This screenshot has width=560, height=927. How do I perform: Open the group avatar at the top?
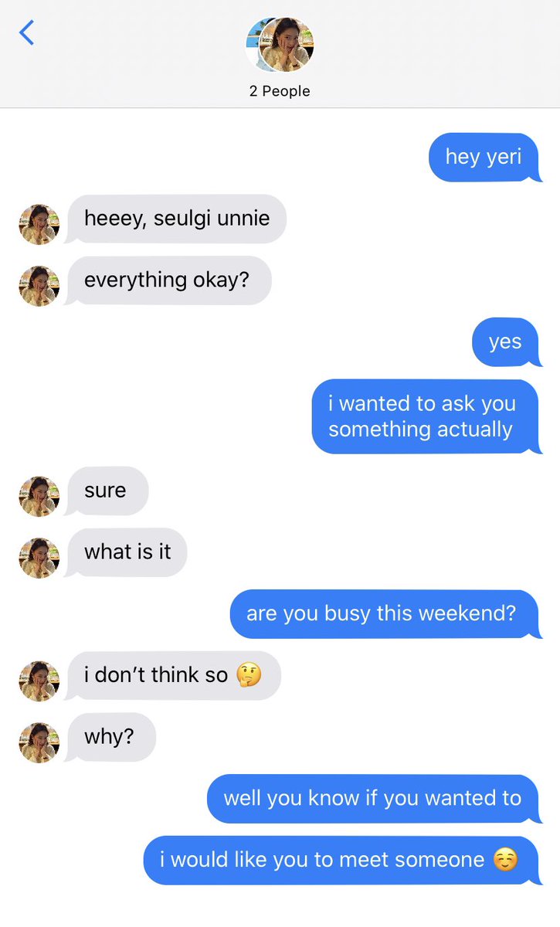280,45
